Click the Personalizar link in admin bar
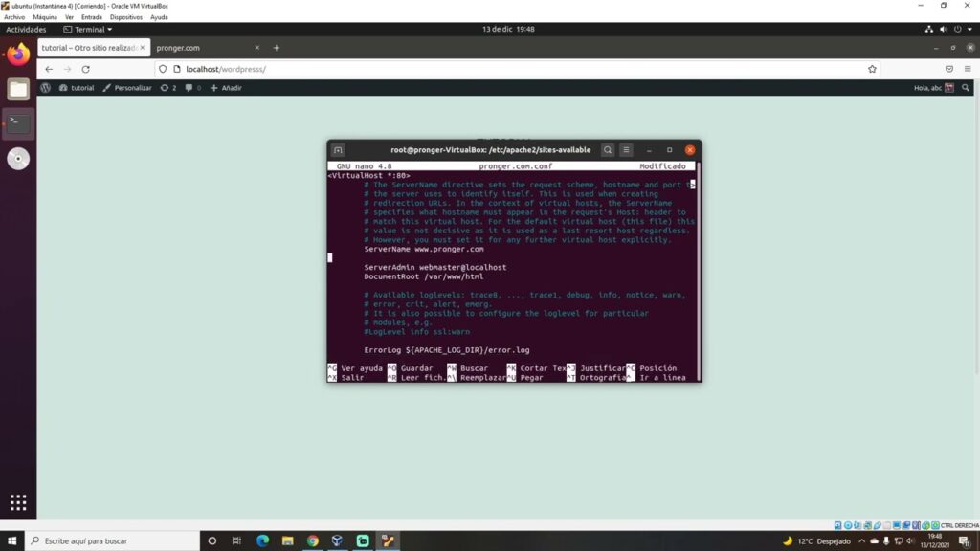980x551 pixels. click(x=127, y=88)
